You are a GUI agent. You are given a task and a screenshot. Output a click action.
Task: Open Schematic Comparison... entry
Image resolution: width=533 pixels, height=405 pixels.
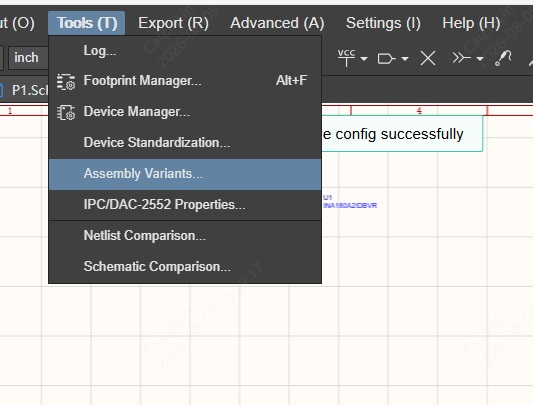tap(185, 267)
